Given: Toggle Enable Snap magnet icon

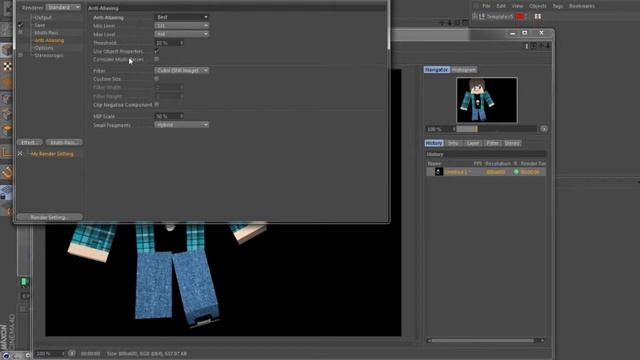Looking at the screenshot, I should click(x=7, y=173).
